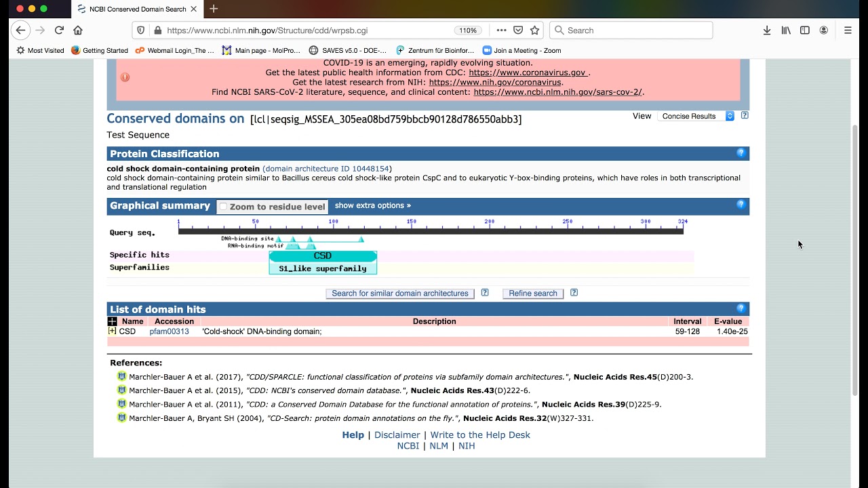Open the View Concise Results dropdown

click(696, 116)
